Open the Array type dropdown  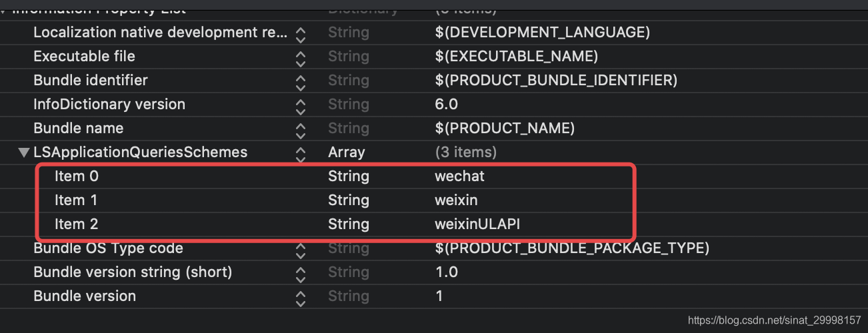coord(346,153)
